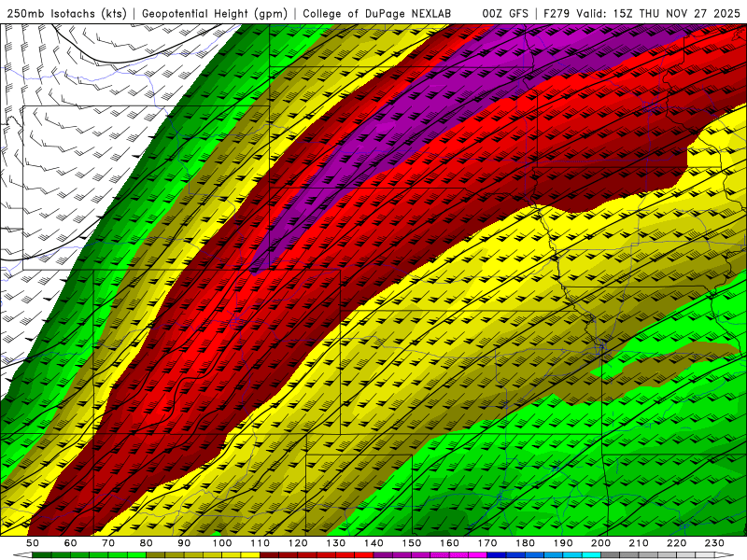Click the '210' label on the color scale
Image resolution: width=747 pixels, height=560 pixels.
coord(639,543)
